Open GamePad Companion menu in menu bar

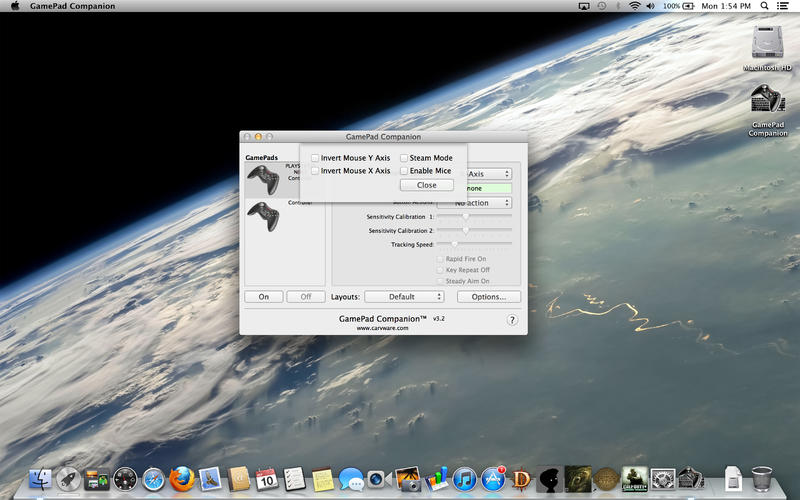click(72, 6)
